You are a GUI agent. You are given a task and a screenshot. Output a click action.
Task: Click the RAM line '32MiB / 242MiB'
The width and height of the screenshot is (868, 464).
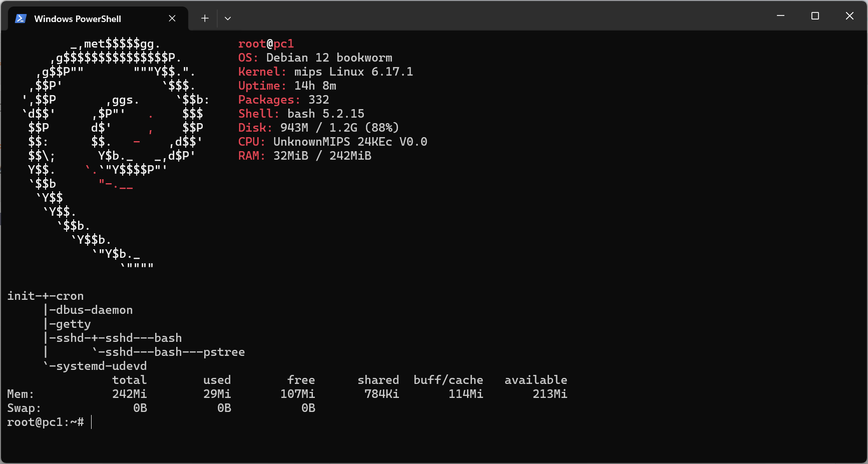322,156
